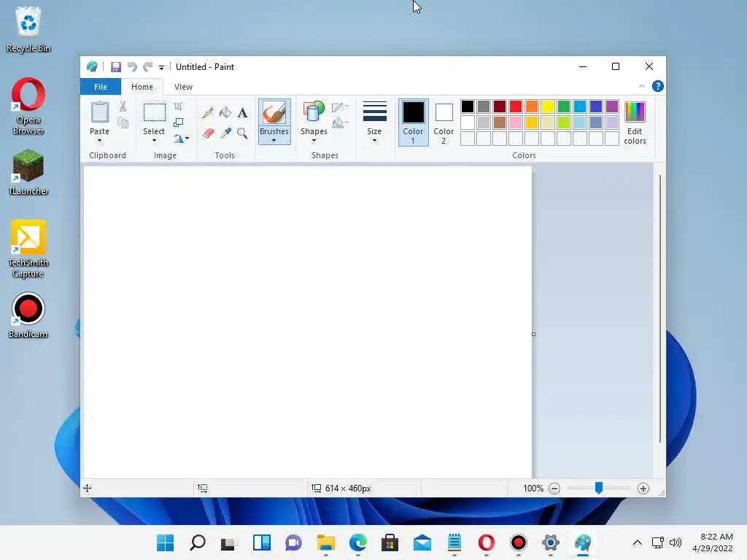
Task: Pick the red color swatch
Action: point(516,106)
